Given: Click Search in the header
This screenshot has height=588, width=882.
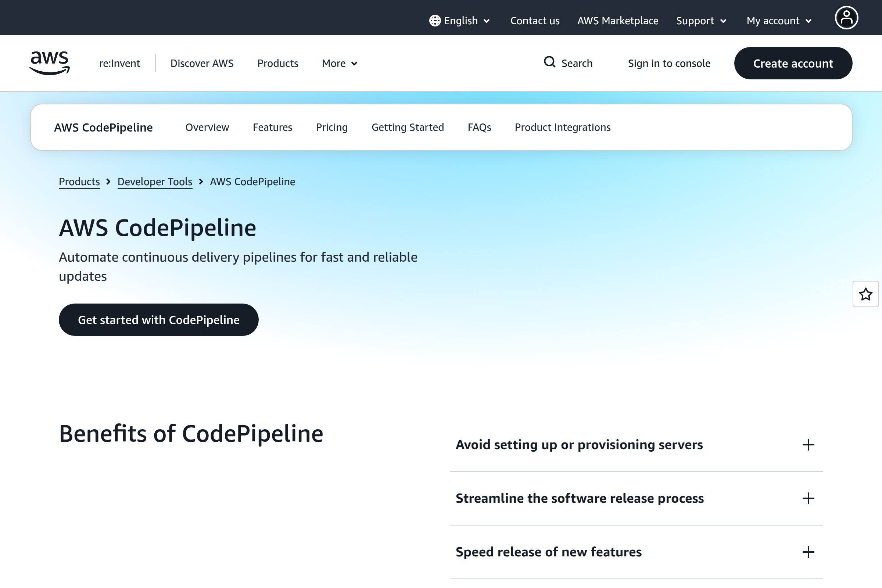Looking at the screenshot, I should point(568,63).
